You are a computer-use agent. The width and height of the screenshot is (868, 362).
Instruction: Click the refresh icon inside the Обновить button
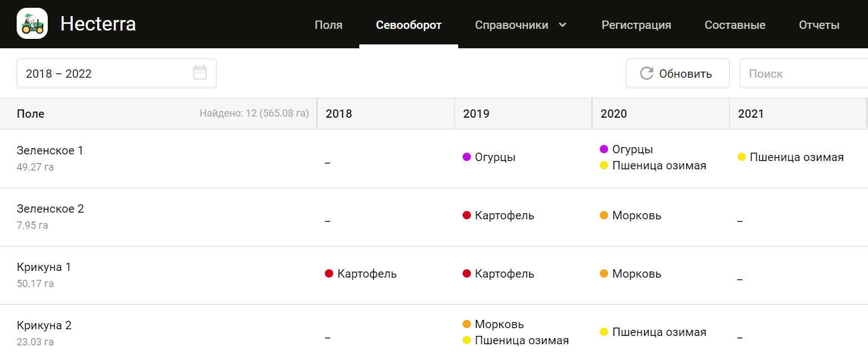(645, 73)
